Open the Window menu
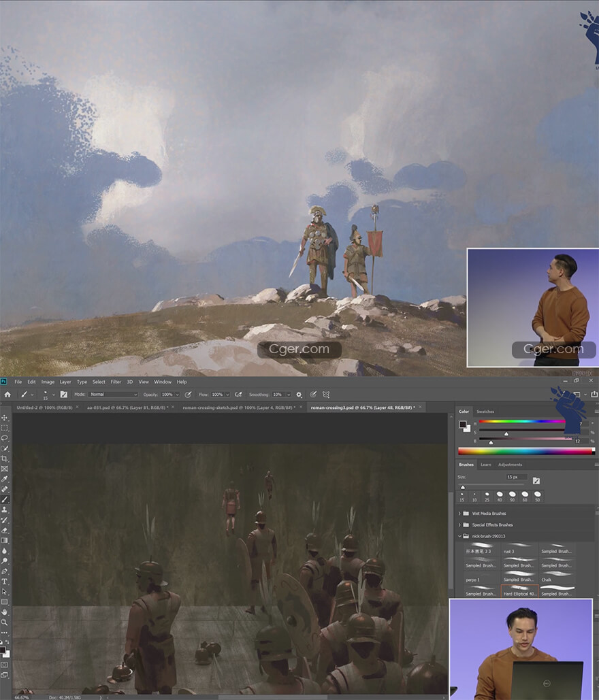The width and height of the screenshot is (599, 700). [x=163, y=382]
